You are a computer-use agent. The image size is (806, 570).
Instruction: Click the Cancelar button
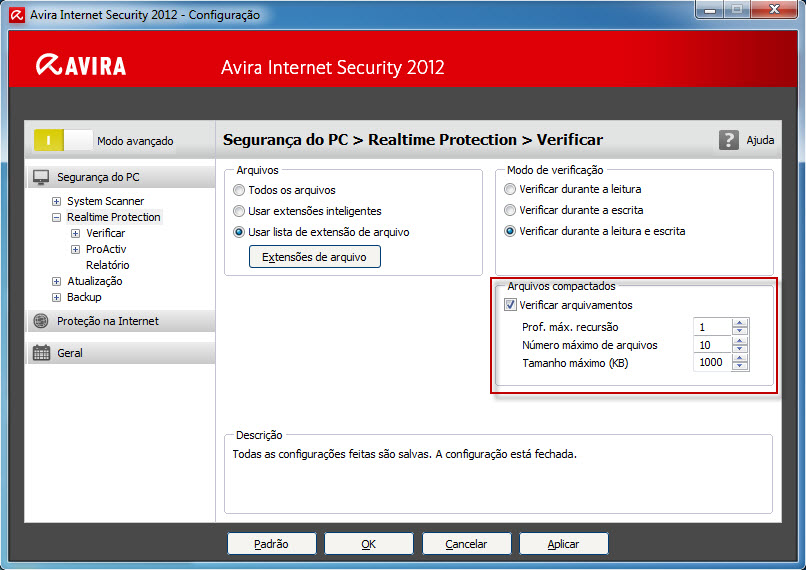tap(466, 544)
